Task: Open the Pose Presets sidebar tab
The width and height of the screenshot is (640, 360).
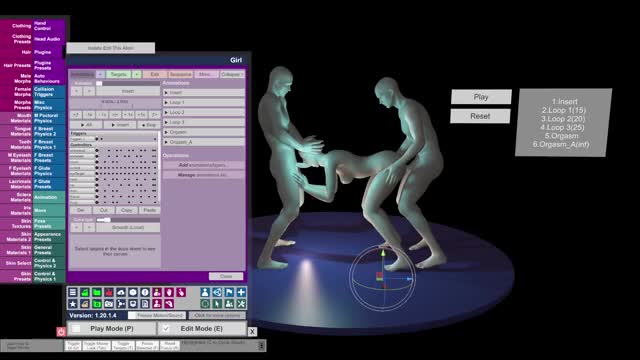Action: [x=49, y=224]
